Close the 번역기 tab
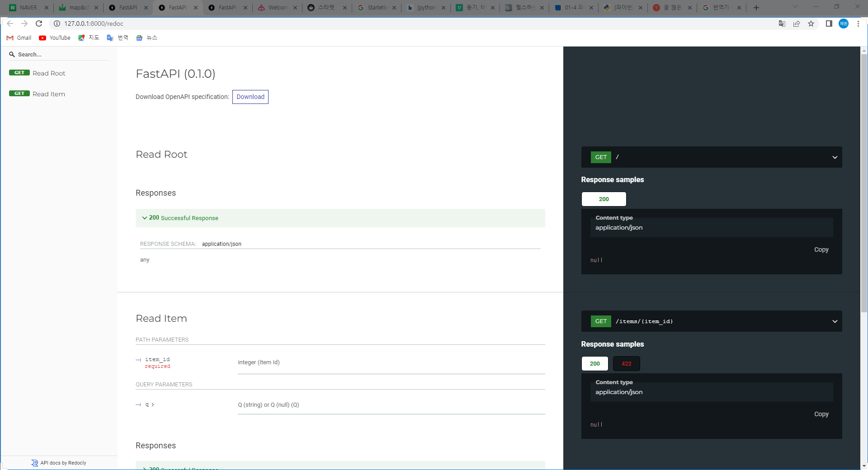The width and height of the screenshot is (868, 470). click(x=739, y=8)
